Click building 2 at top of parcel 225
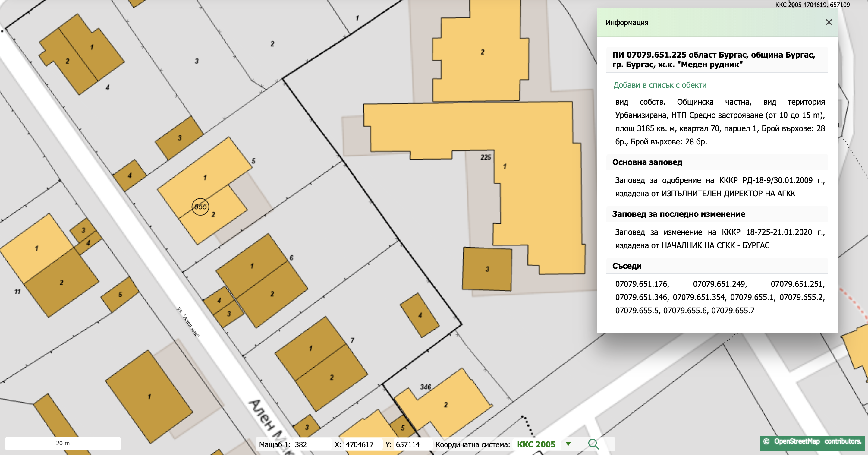Screen dimensions: 868x455 click(x=482, y=52)
